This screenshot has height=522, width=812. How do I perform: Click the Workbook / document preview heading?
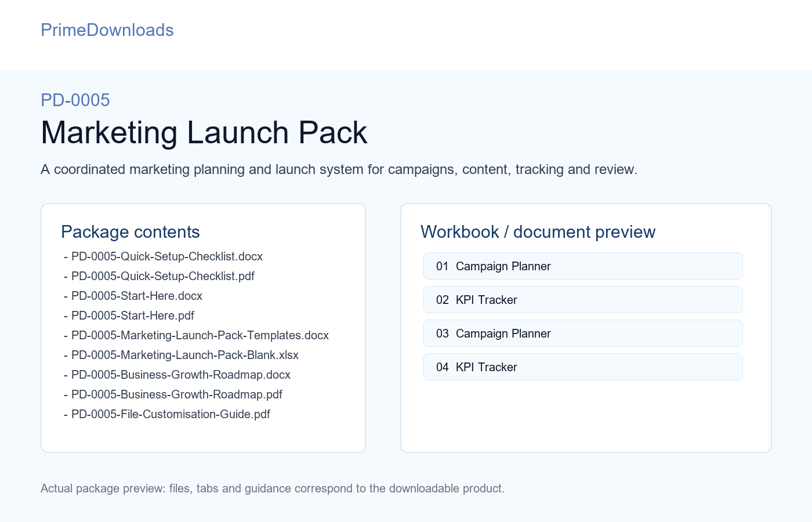[x=538, y=232]
